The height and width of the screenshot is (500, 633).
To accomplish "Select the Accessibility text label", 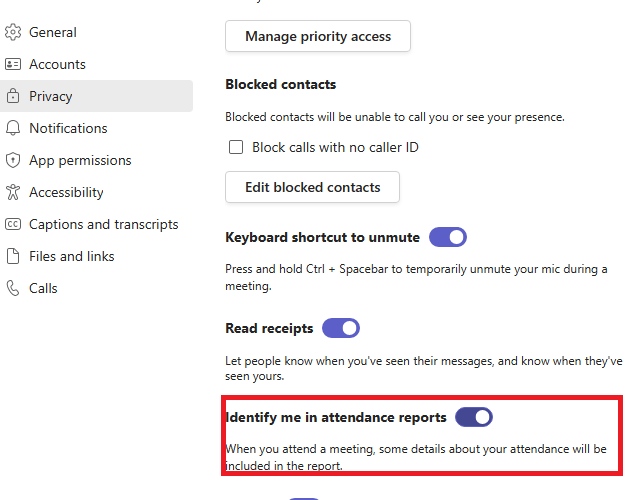I will click(x=66, y=192).
